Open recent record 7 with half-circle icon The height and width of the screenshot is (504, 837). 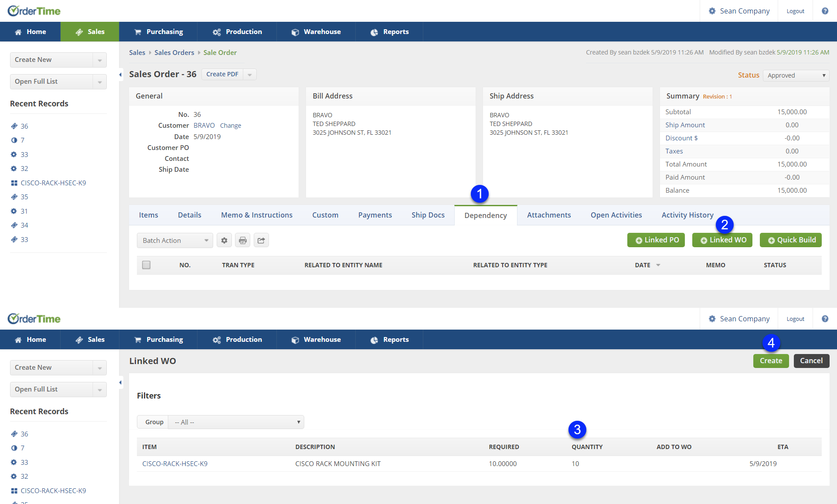tap(22, 140)
